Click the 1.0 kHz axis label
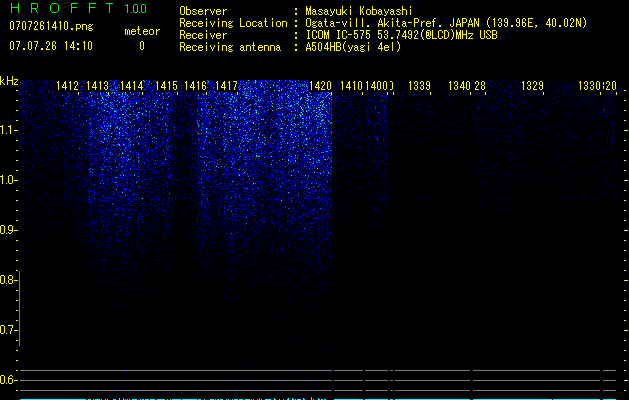Screen dimensions: 629x400 [x=8, y=180]
